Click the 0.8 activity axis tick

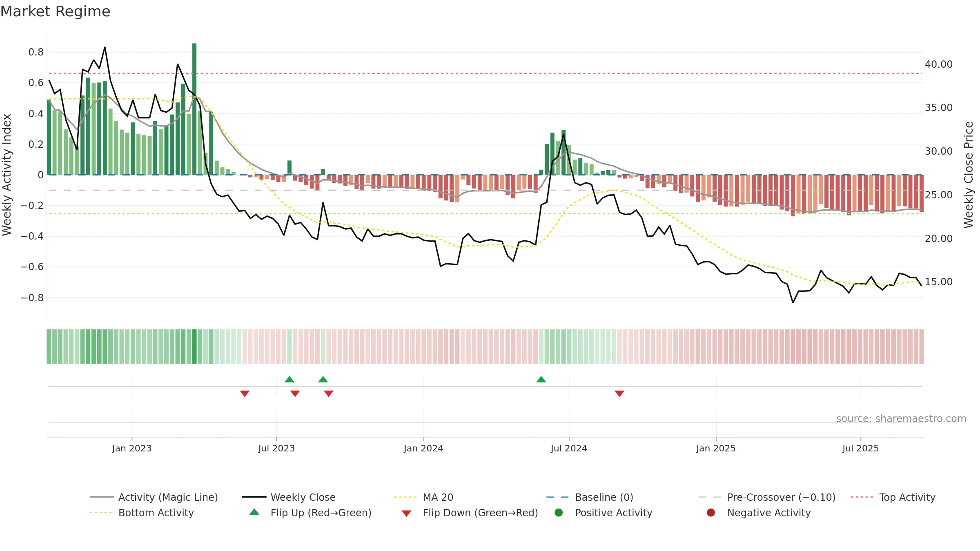(36, 52)
